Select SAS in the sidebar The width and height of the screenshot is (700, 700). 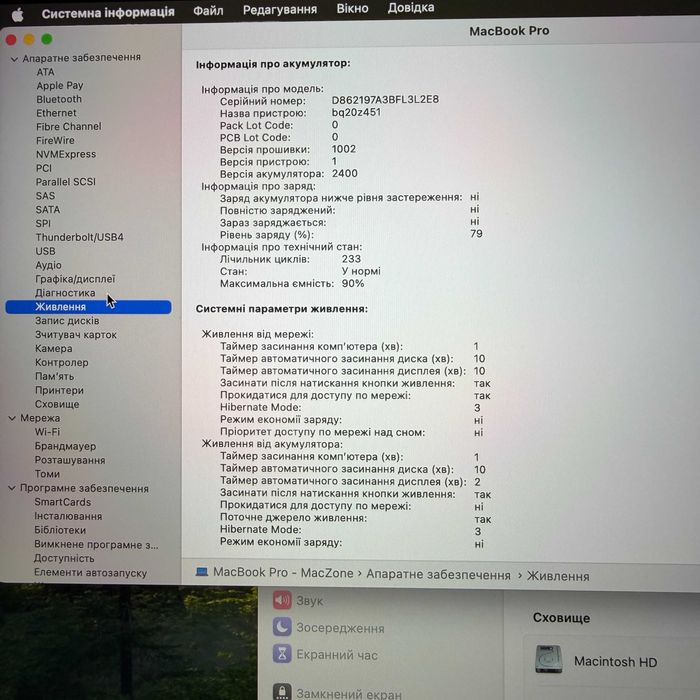pyautogui.click(x=46, y=196)
